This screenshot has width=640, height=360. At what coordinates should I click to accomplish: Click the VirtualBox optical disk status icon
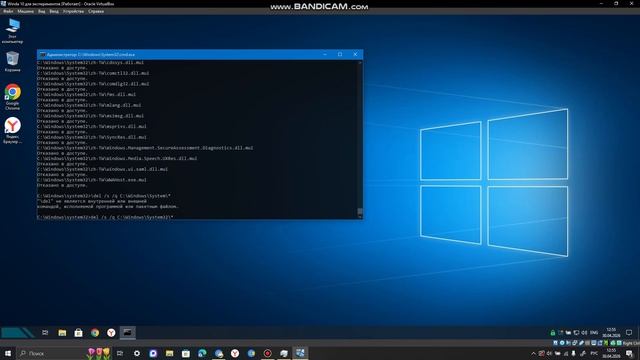[x=562, y=343]
